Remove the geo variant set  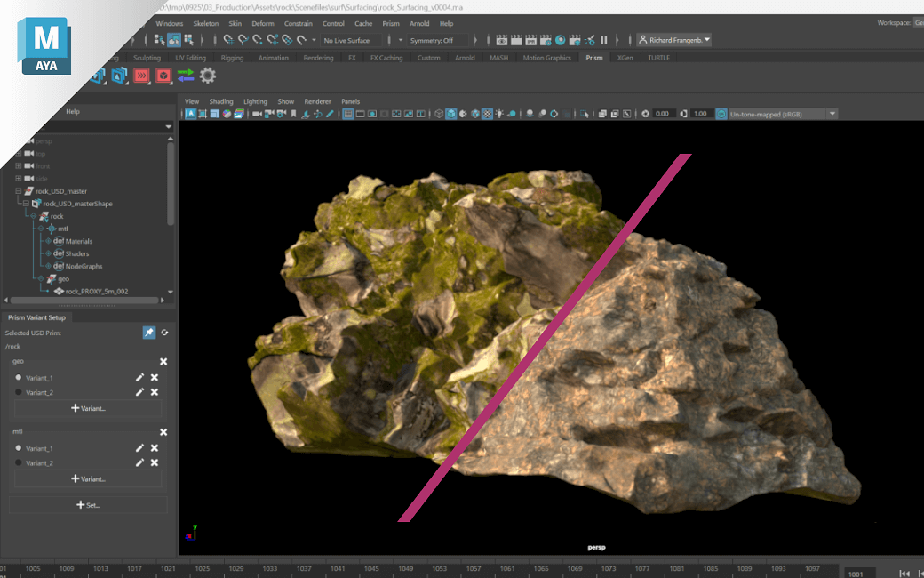(x=163, y=362)
